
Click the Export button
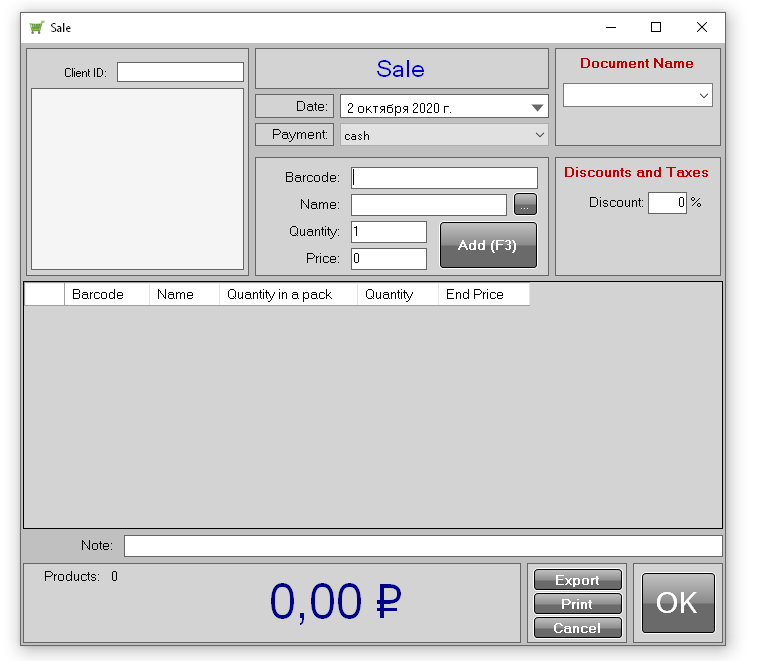point(577,580)
